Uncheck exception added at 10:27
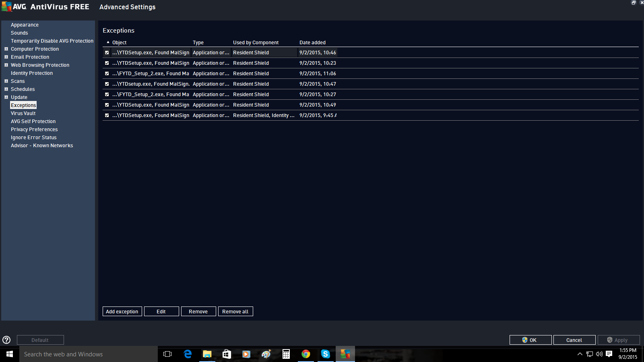This screenshot has height=362, width=644. point(107,95)
